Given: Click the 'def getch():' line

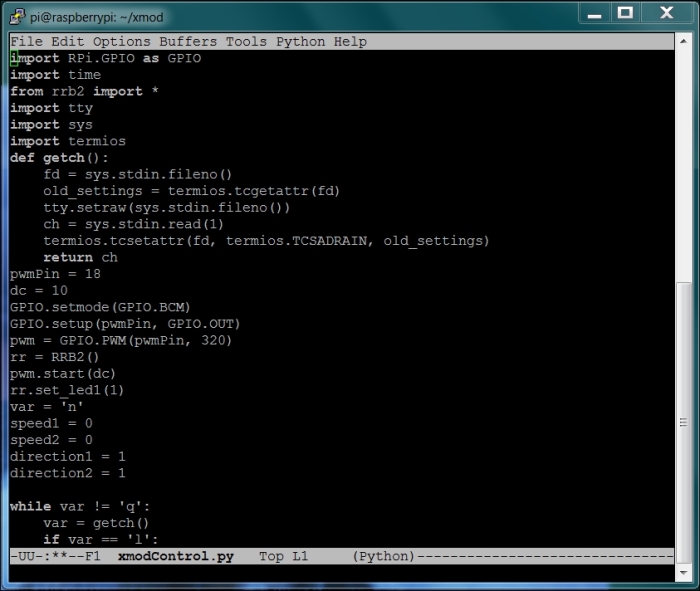Looking at the screenshot, I should (x=59, y=158).
